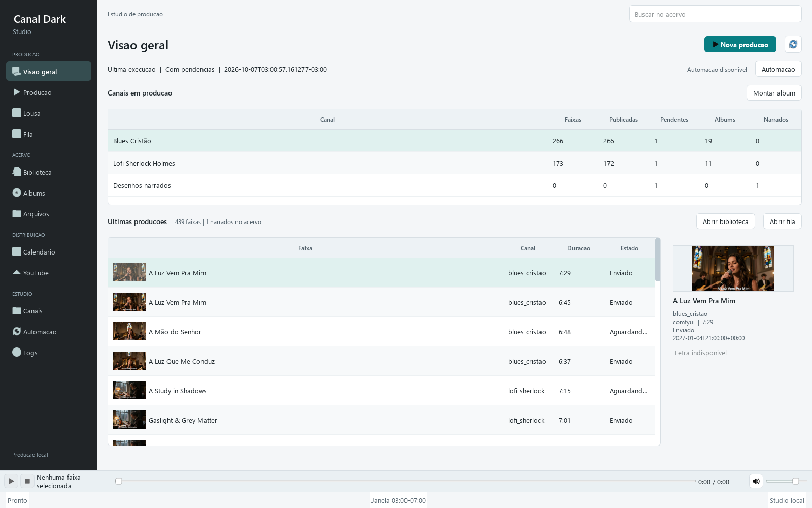The height and width of the screenshot is (508, 812).
Task: Select the Producao menu item
Action: click(x=49, y=92)
